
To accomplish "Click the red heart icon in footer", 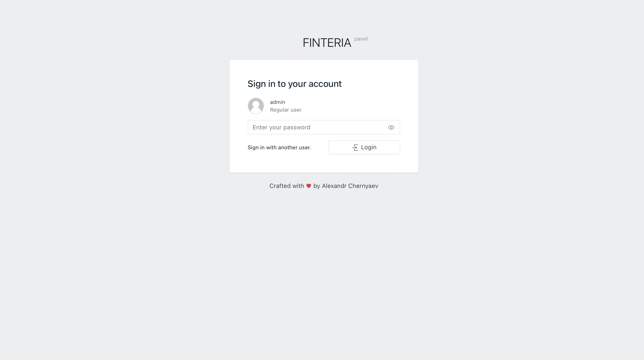I will tap(309, 186).
